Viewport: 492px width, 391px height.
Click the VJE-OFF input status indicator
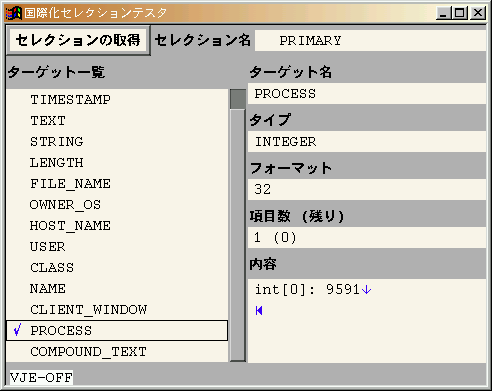click(x=41, y=378)
